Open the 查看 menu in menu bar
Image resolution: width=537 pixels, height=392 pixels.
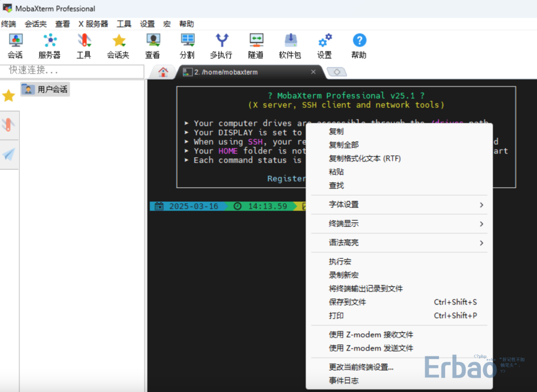62,24
